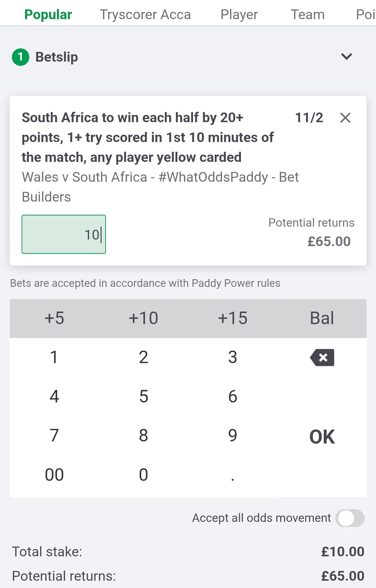Image resolution: width=376 pixels, height=588 pixels.
Task: Enable Accept all odds movement switch
Action: click(x=350, y=518)
